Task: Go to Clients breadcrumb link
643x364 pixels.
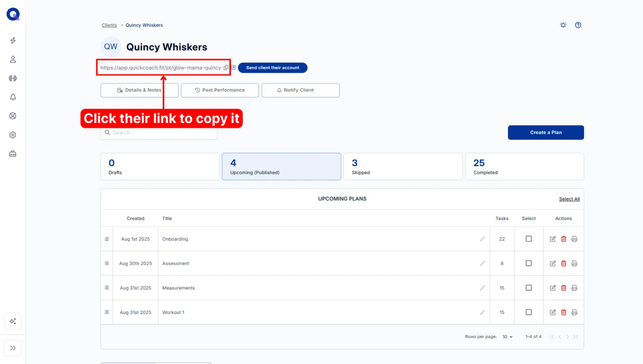Action: coord(109,25)
